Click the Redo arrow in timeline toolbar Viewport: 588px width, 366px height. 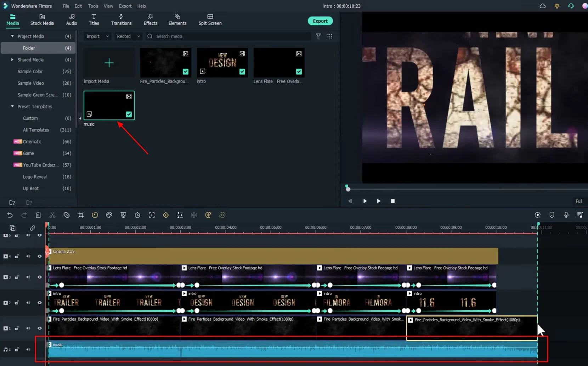tap(24, 215)
